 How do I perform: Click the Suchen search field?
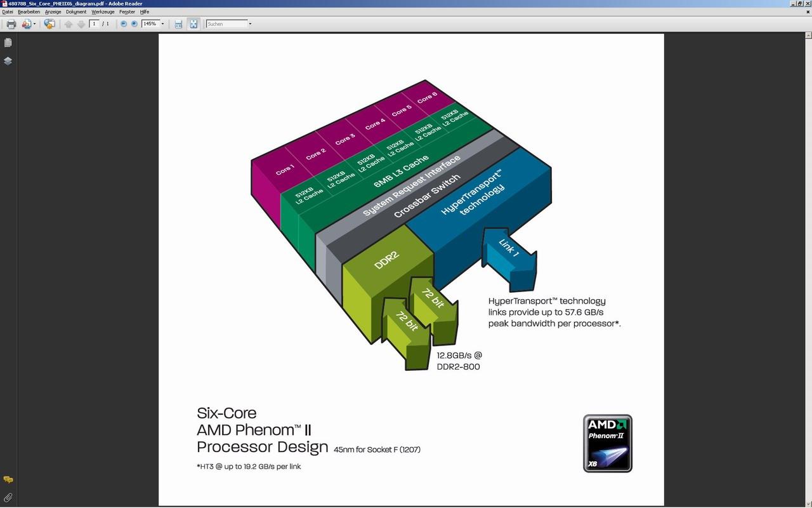(x=226, y=24)
